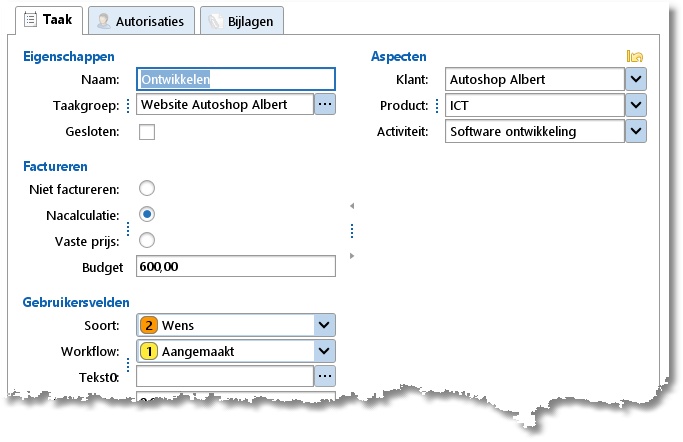Expand the Klant dropdown
The height and width of the screenshot is (442, 683).
pyautogui.click(x=635, y=80)
